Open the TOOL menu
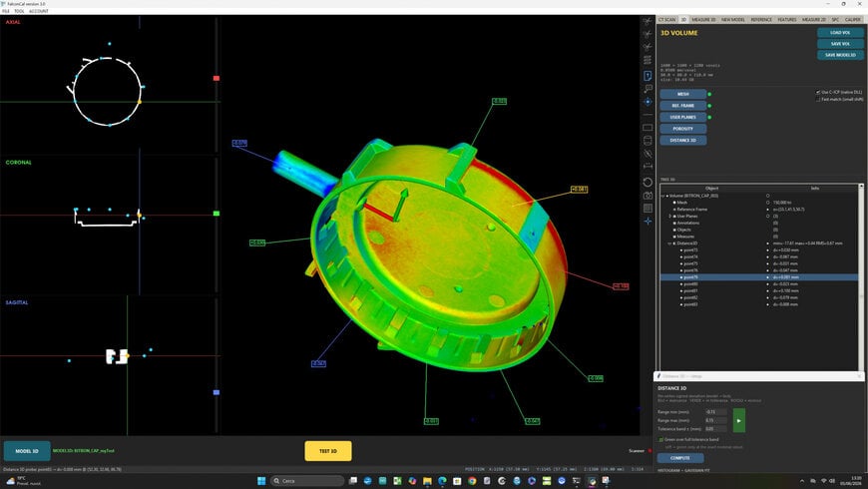868x489 pixels. [19, 11]
